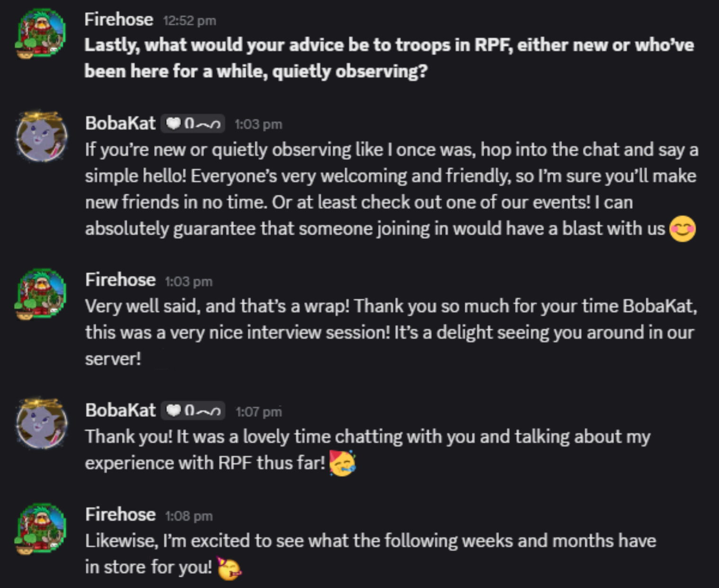Click BobaKat's 1:03 pm message timestamp
Viewport: 719px width, 588px height.
(258, 124)
